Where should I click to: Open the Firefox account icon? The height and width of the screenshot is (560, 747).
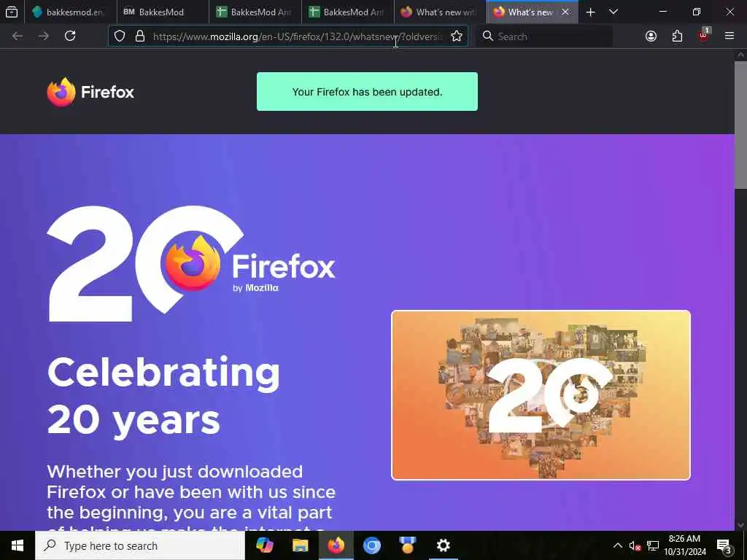click(x=651, y=36)
